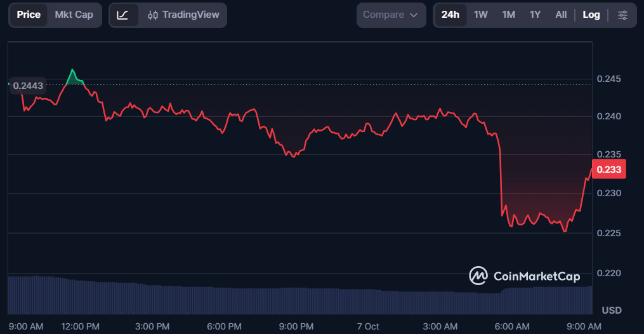This screenshot has height=334, width=644.
Task: Click the 0.225 y-axis label
Action: click(x=608, y=233)
